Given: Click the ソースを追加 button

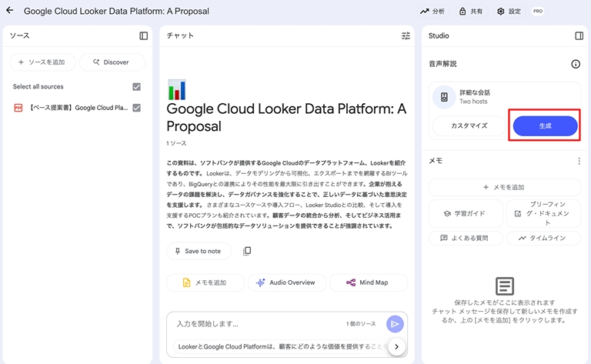Looking at the screenshot, I should (42, 62).
